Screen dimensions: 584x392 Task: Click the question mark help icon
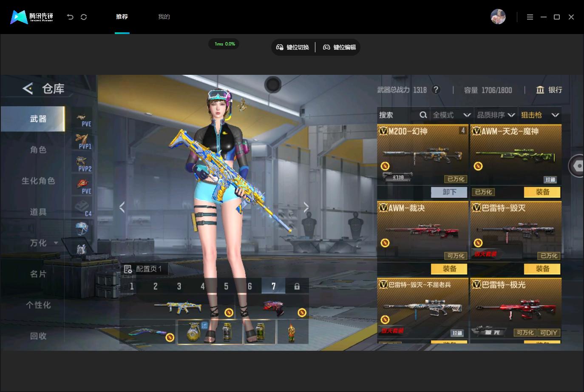click(x=436, y=90)
